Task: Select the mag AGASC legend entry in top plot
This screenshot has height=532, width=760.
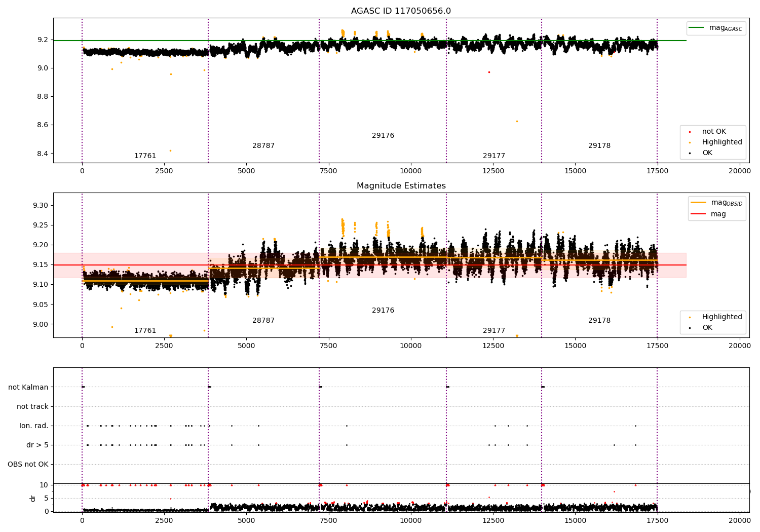Action: click(715, 28)
